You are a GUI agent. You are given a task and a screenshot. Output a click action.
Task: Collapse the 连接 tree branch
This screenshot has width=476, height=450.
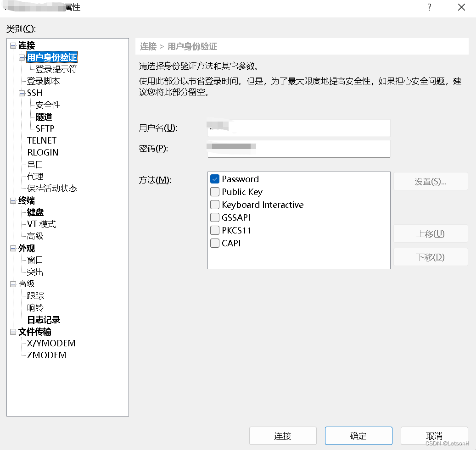(x=12, y=45)
